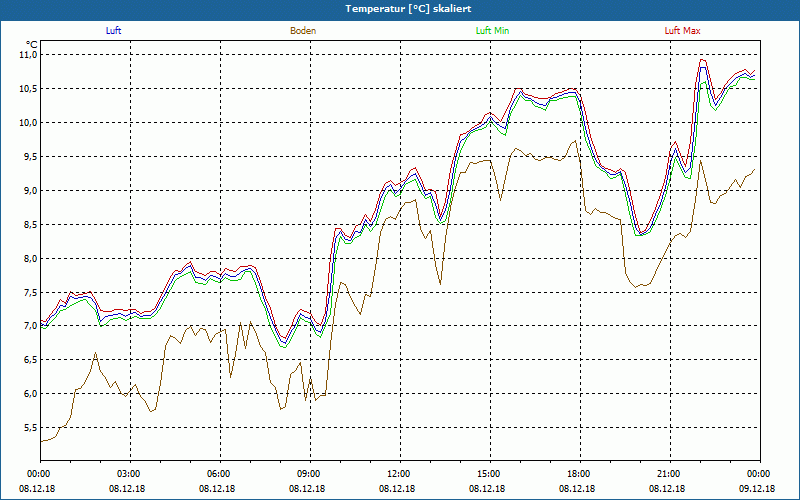Image resolution: width=800 pixels, height=500 pixels.
Task: Click the chart title Temperatur [°C] skaliert
Action: click(408, 9)
